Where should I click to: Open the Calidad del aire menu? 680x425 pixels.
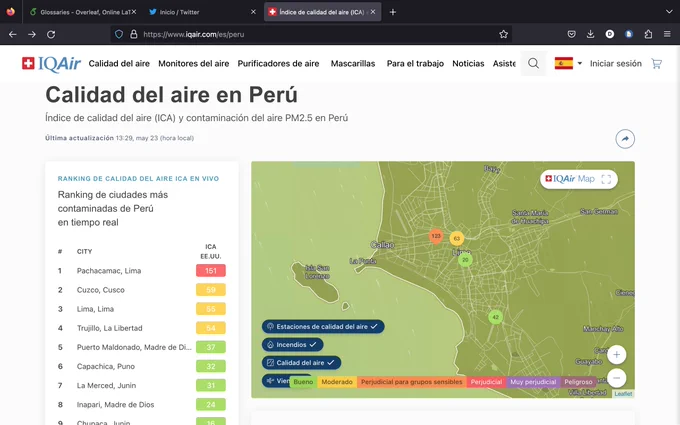coord(119,64)
